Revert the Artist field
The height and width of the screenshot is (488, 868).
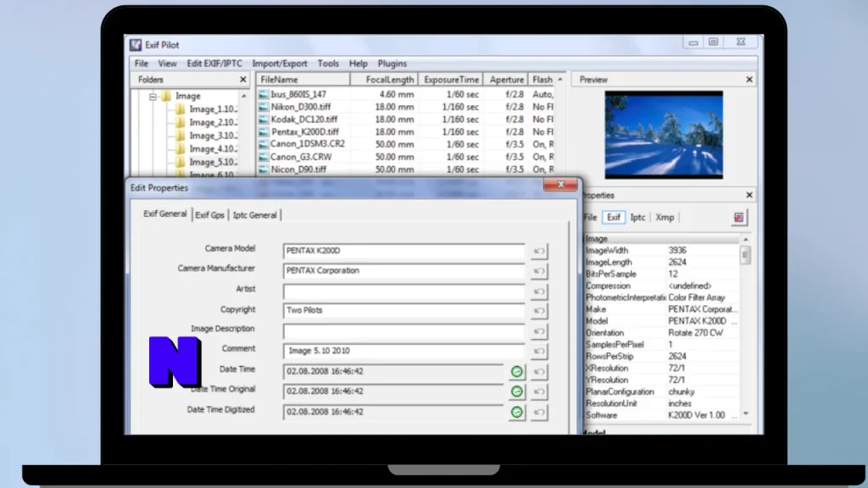pyautogui.click(x=538, y=291)
